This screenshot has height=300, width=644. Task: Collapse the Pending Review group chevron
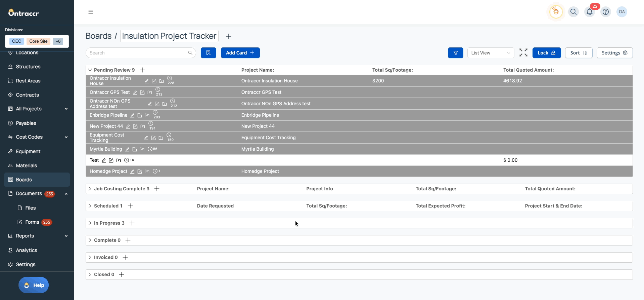tap(90, 70)
